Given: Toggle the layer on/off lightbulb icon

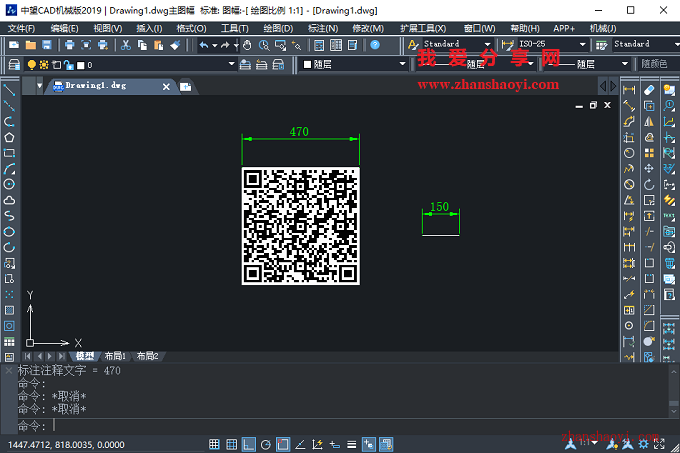Looking at the screenshot, I should [x=32, y=65].
